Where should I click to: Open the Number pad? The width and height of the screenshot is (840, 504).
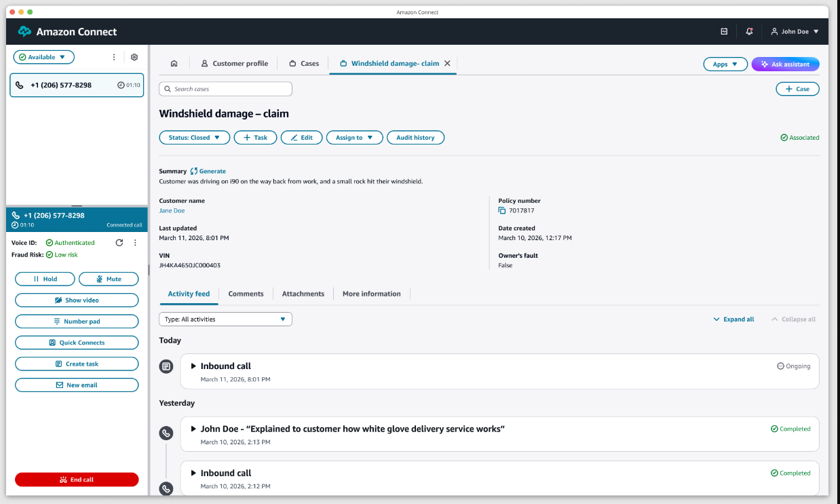[77, 321]
